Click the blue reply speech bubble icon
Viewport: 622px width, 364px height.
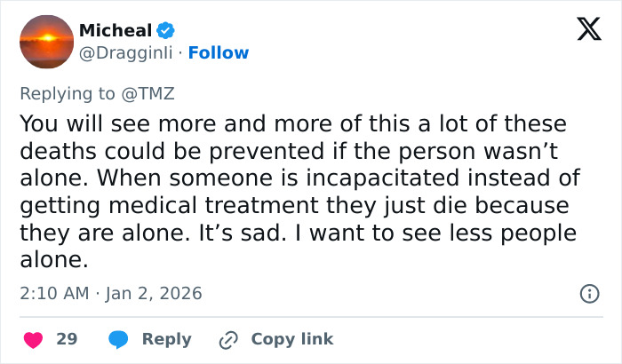[x=117, y=339]
